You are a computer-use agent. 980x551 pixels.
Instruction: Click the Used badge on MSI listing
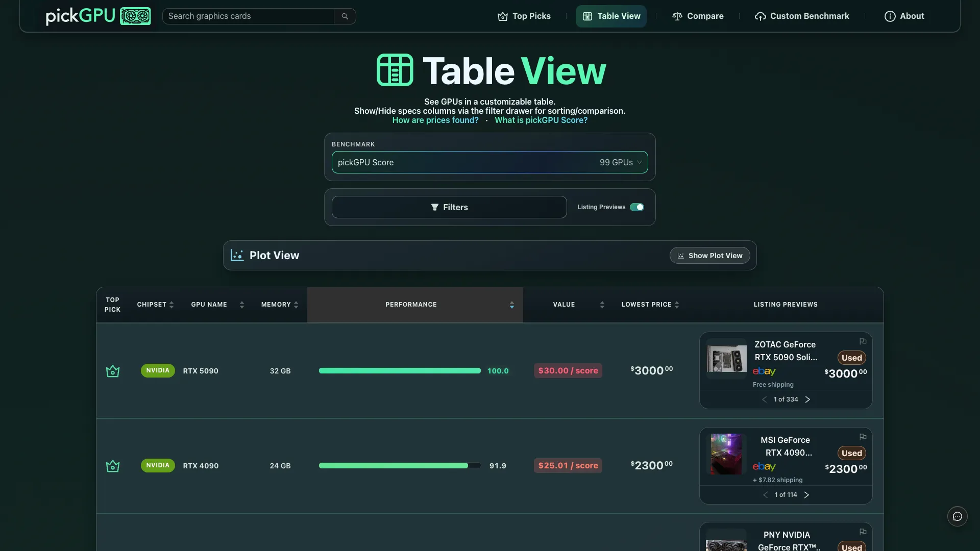pyautogui.click(x=851, y=453)
